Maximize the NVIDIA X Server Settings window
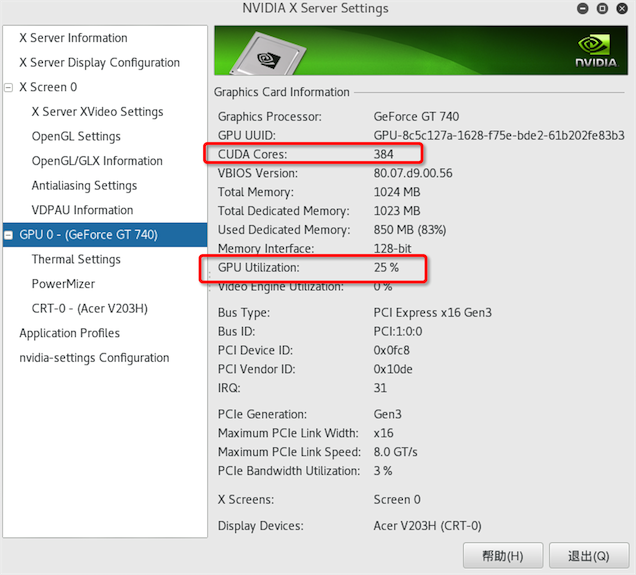The height and width of the screenshot is (575, 636). click(602, 9)
